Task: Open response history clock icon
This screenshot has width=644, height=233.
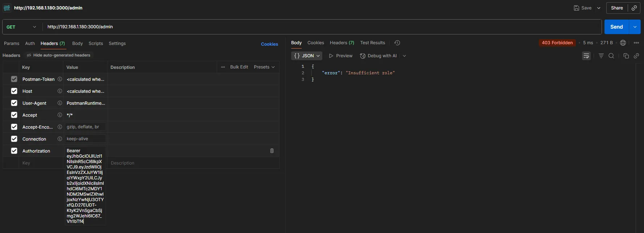Action: point(397,43)
